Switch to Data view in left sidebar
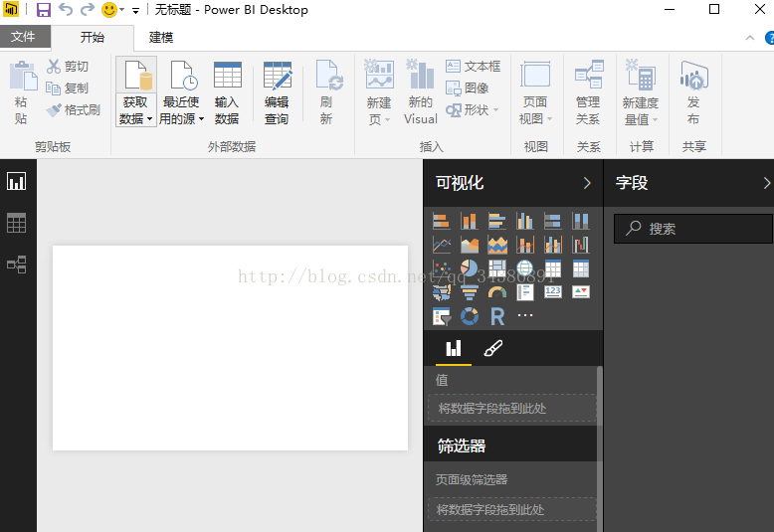The width and height of the screenshot is (774, 532). [x=16, y=223]
